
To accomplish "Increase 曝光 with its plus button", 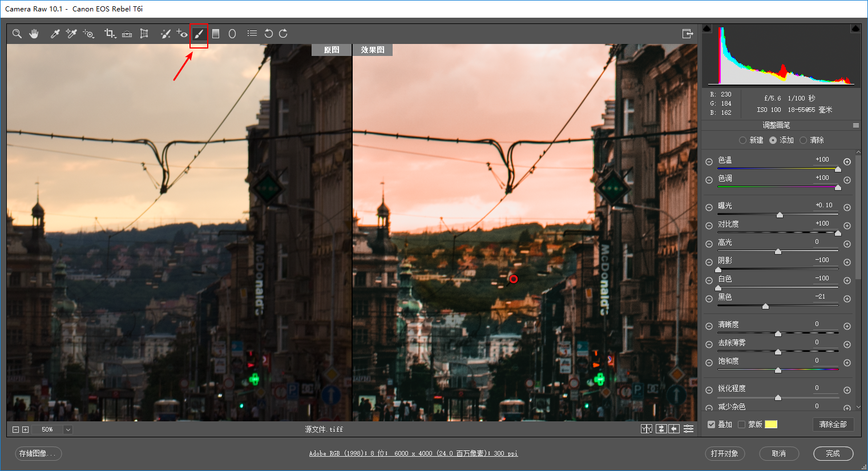I will click(x=847, y=207).
